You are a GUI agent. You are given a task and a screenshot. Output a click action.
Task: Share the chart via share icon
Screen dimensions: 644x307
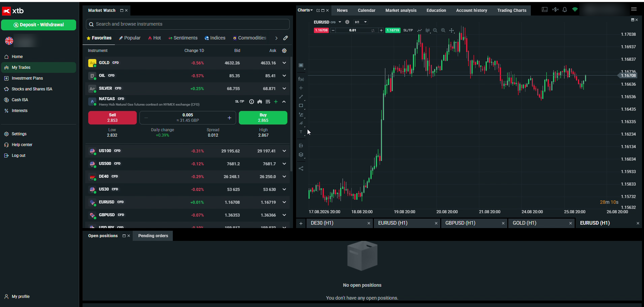point(301,168)
